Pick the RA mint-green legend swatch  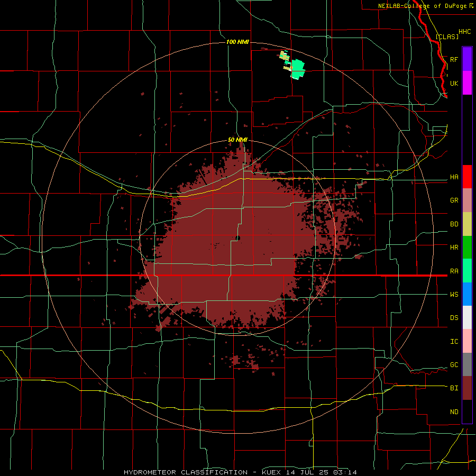[x=467, y=271]
